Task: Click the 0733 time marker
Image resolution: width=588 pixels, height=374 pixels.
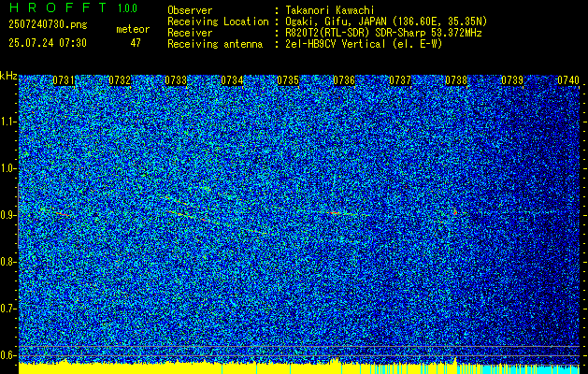Action: pos(176,80)
